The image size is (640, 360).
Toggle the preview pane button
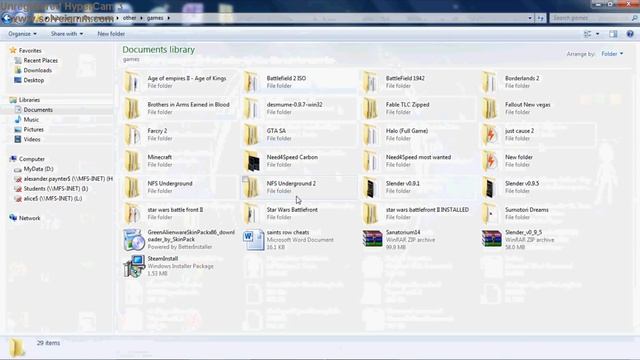pos(613,34)
